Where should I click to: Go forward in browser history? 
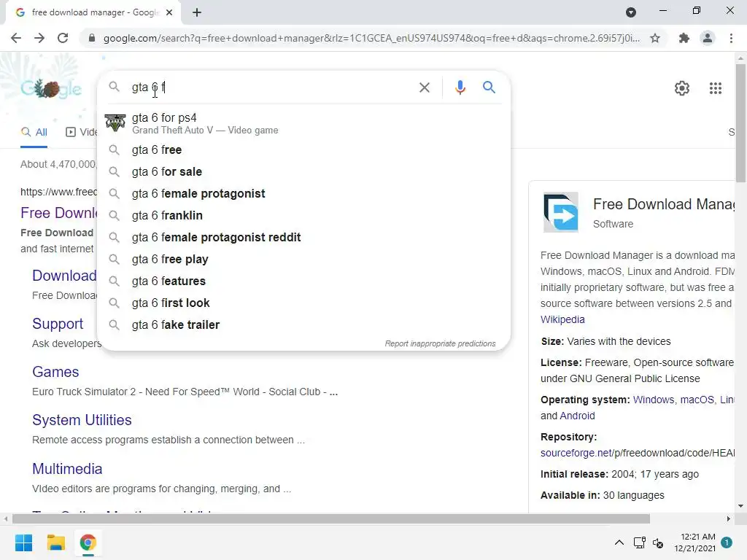(39, 38)
